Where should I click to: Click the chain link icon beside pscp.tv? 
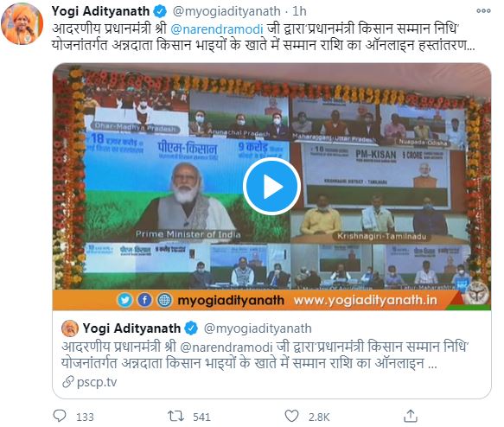point(68,382)
